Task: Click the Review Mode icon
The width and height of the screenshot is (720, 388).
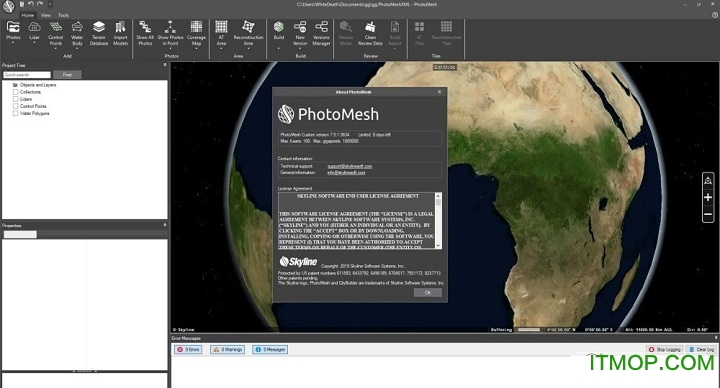Action: [x=346, y=27]
